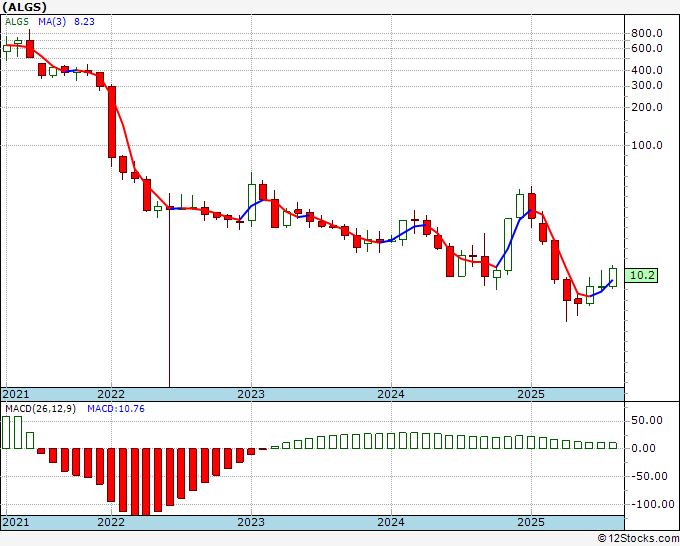Click the 800.0 price axis label
680x546 pixels.
[647, 33]
